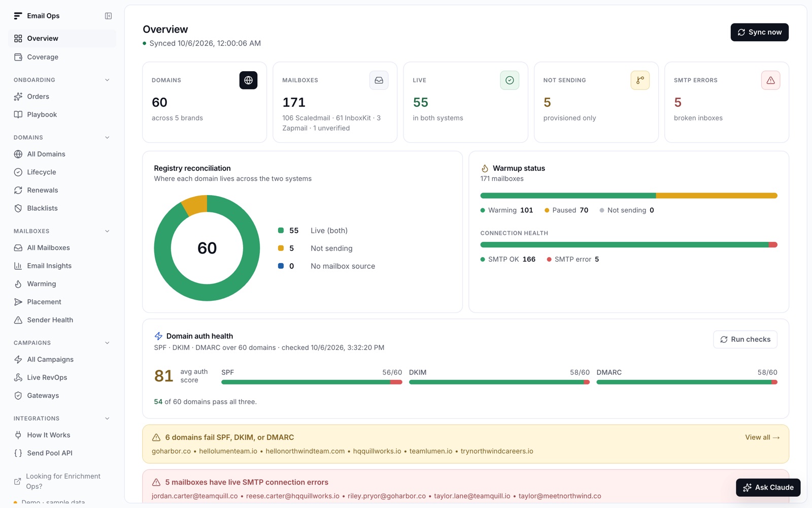This screenshot has height=508, width=812.
Task: Click the Sync now button
Action: 759,32
